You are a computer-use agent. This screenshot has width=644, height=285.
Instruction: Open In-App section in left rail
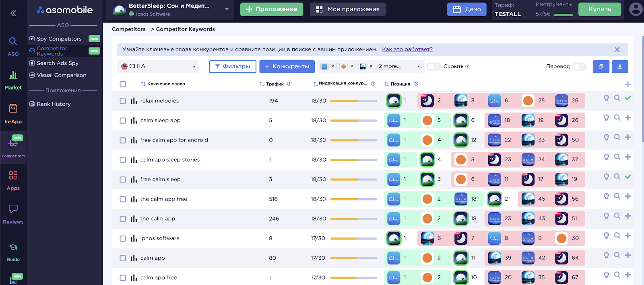[x=13, y=114]
